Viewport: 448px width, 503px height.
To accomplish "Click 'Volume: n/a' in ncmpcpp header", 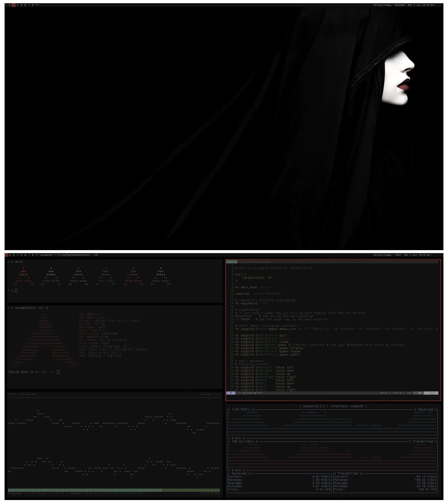I will (210, 394).
